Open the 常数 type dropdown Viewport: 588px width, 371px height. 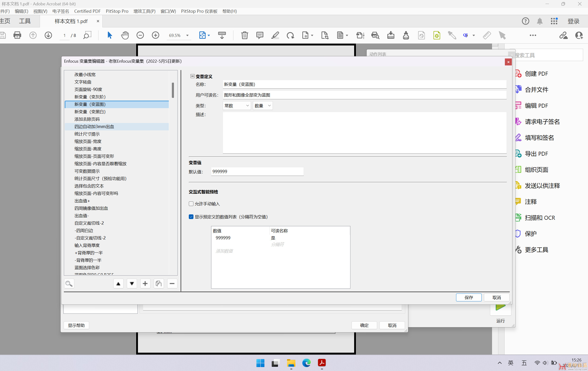click(236, 106)
